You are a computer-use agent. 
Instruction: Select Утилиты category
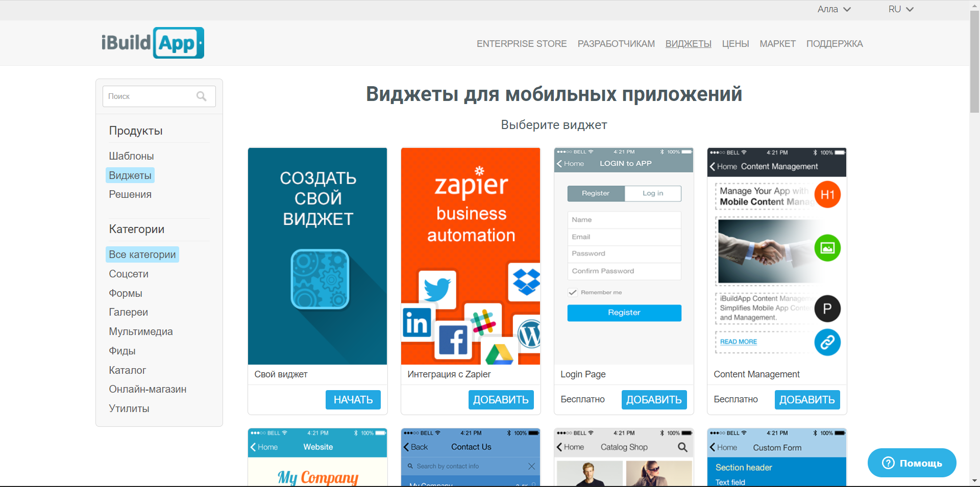coord(129,408)
